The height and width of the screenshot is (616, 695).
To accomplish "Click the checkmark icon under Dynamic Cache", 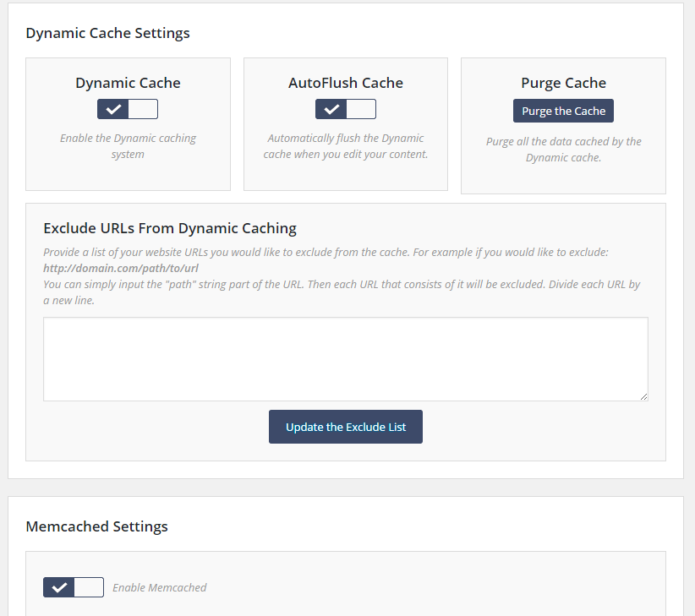I will click(x=113, y=109).
